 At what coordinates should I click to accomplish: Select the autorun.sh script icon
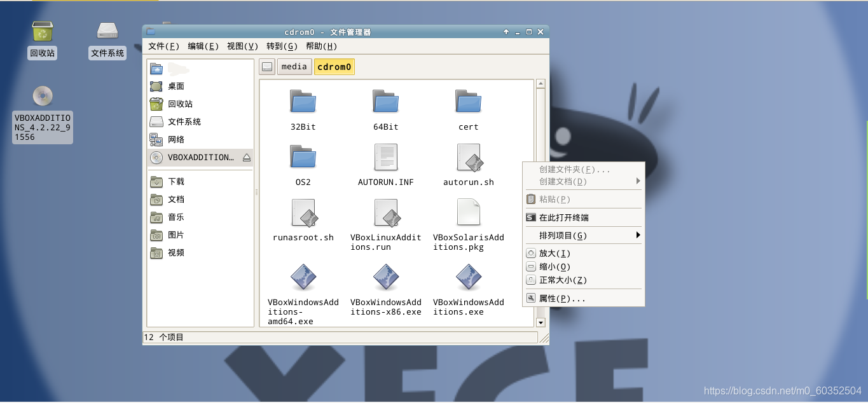(469, 157)
